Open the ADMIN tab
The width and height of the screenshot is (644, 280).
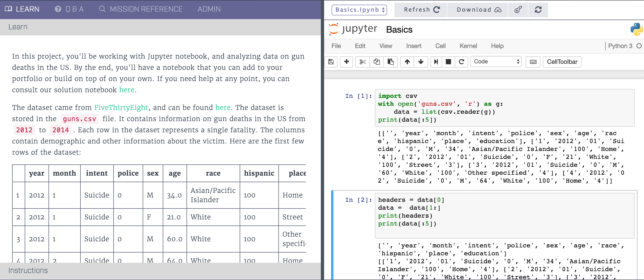209,9
